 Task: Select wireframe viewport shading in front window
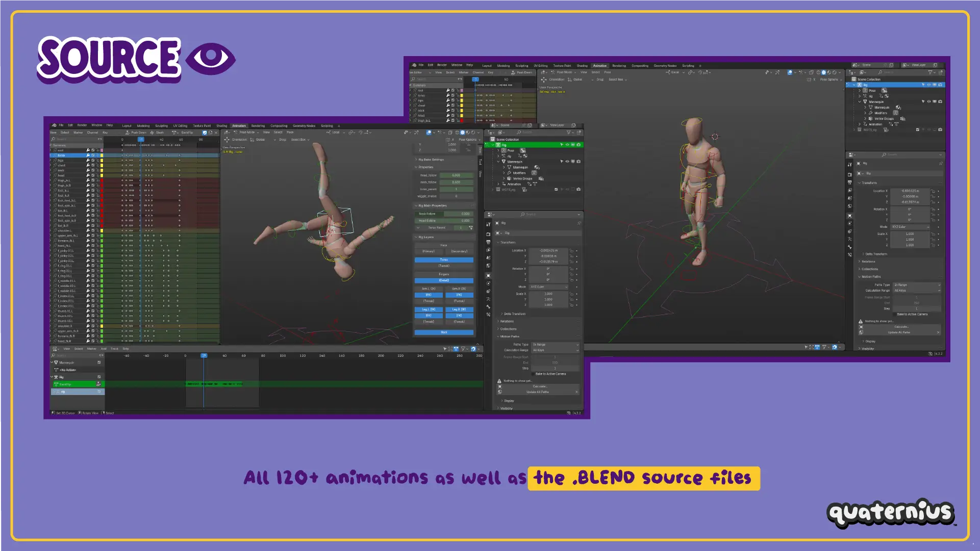coord(457,133)
